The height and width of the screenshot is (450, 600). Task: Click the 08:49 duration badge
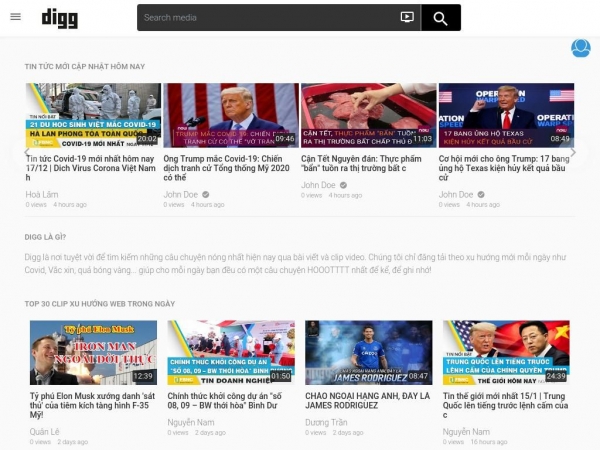pos(560,139)
